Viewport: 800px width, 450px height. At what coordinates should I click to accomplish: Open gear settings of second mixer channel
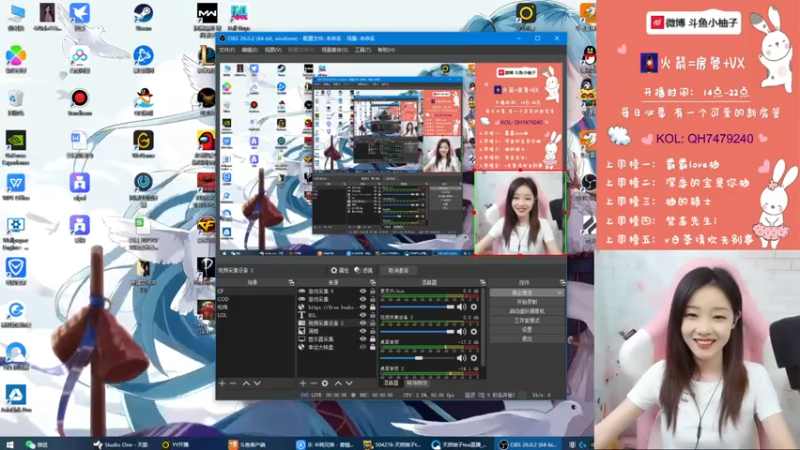[474, 332]
